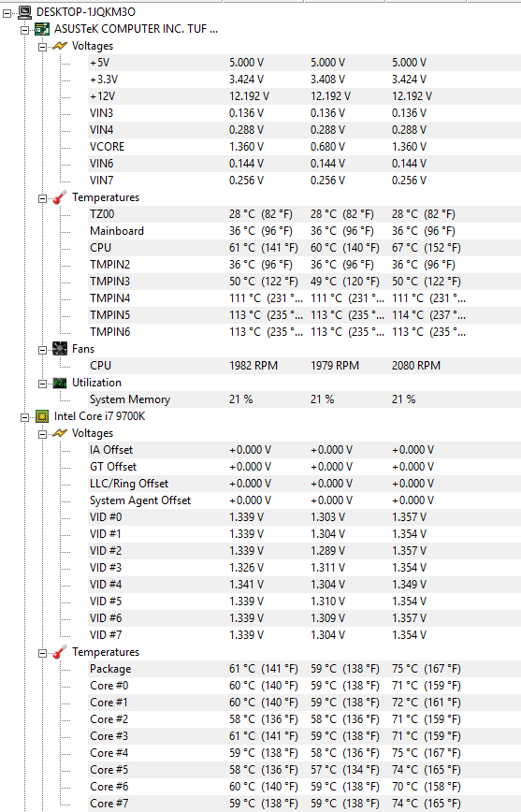This screenshot has width=521, height=812.
Task: Collapse the ASUSTeK COMPUTER INC. node
Action: 25,30
